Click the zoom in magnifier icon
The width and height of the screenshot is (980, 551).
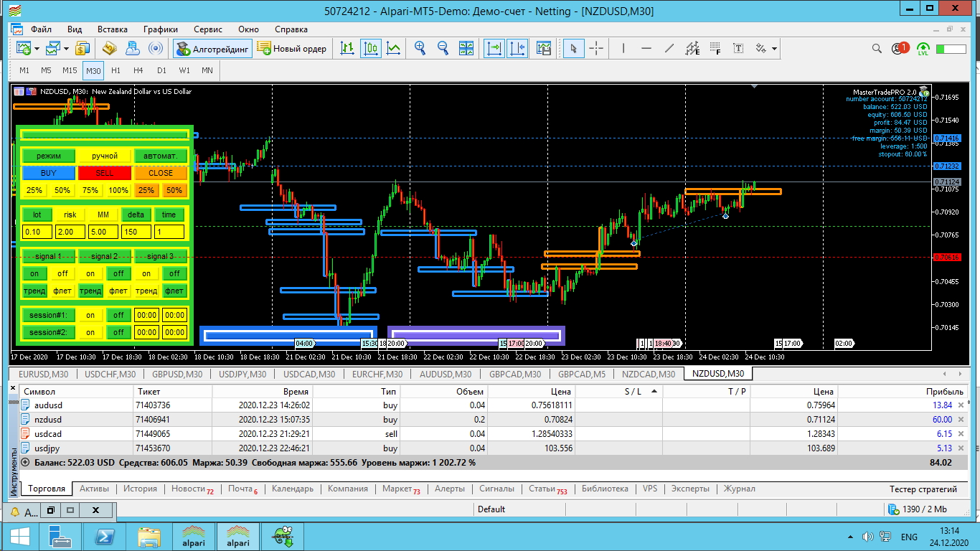[x=420, y=49]
